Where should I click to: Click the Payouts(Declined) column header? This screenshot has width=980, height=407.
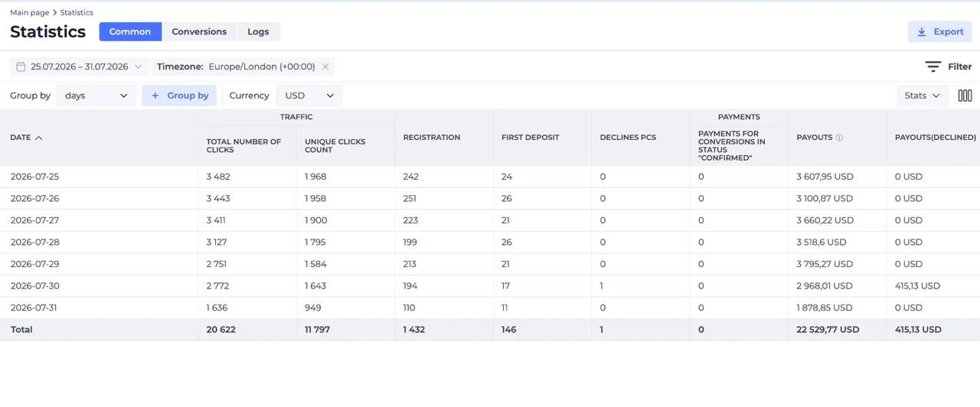tap(936, 138)
